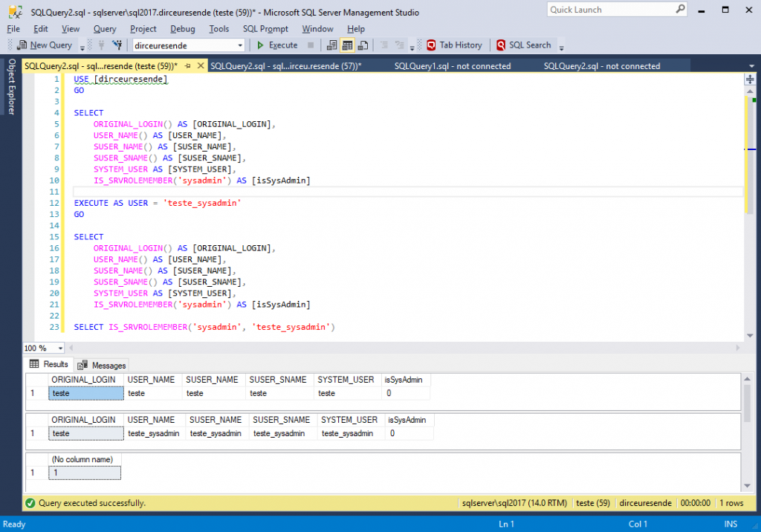Select the teste cell in ORIGINAL_LOGIN column
The height and width of the screenshot is (532, 761).
[x=85, y=392]
